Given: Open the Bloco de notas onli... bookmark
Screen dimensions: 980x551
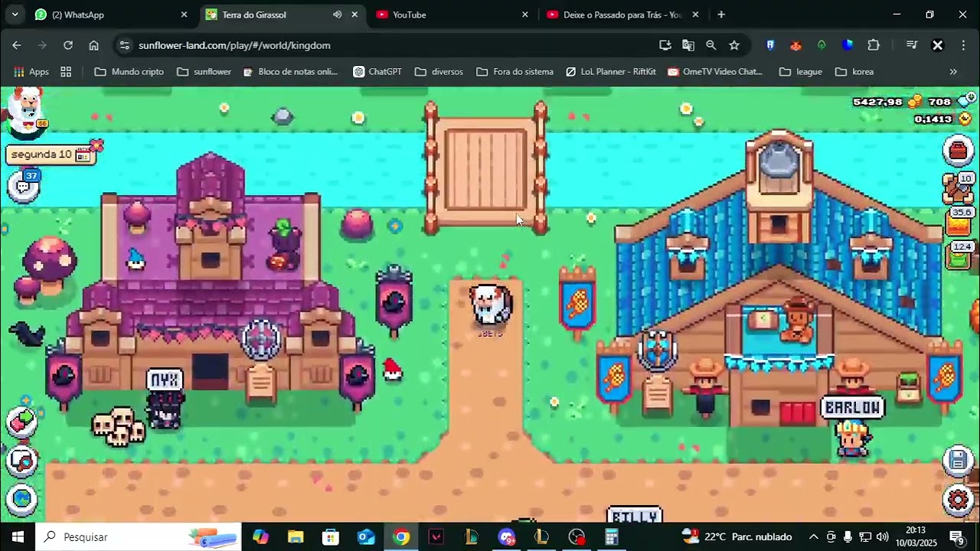Looking at the screenshot, I should pos(290,72).
